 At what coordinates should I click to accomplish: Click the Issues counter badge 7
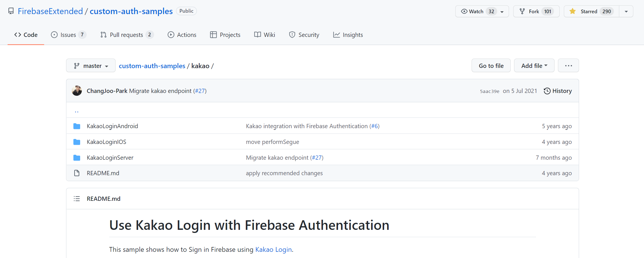(x=82, y=35)
